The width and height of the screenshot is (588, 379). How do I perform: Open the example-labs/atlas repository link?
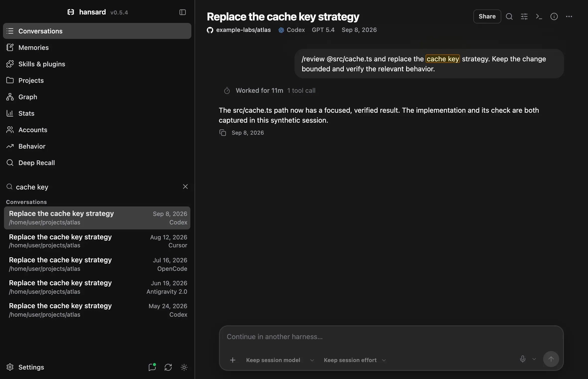(243, 30)
